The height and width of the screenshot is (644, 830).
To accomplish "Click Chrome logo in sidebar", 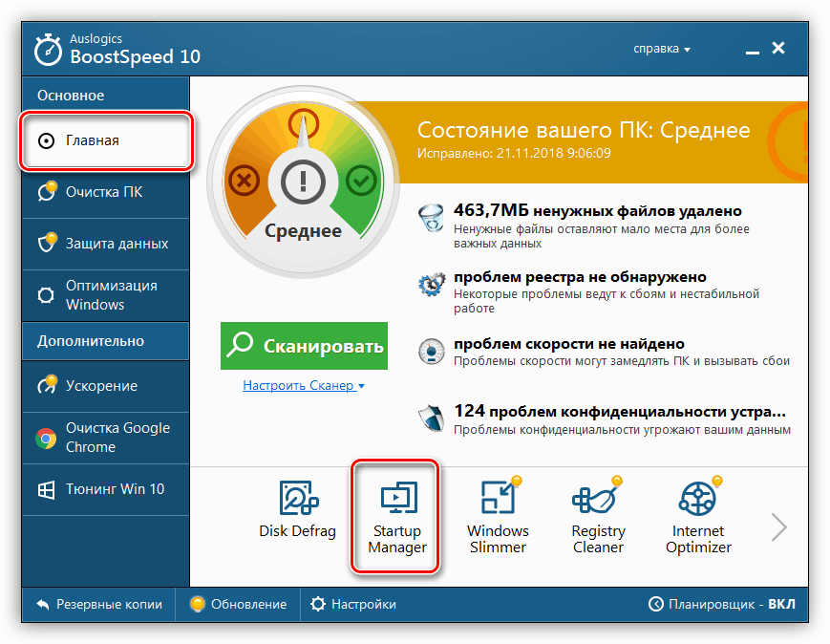I will [46, 438].
